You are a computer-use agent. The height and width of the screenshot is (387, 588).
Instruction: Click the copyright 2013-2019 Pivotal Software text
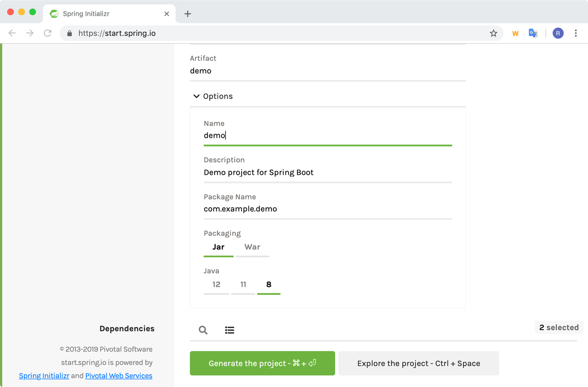[106, 349]
